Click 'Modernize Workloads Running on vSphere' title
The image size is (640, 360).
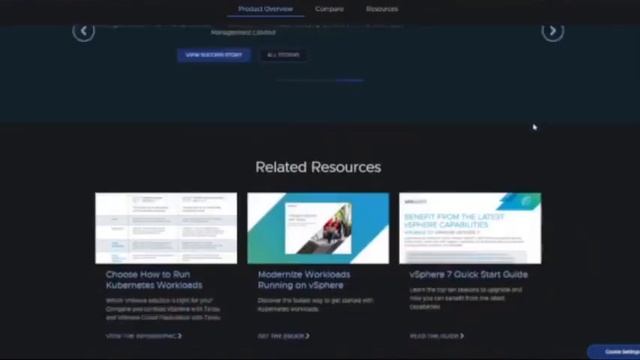pyautogui.click(x=304, y=280)
